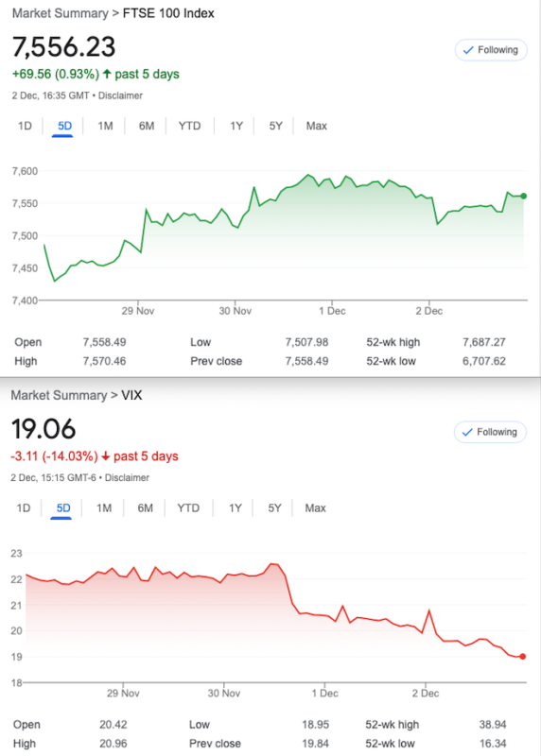Select 5Y tab in FTSE 100 chart
541x756 pixels.
[x=275, y=126]
